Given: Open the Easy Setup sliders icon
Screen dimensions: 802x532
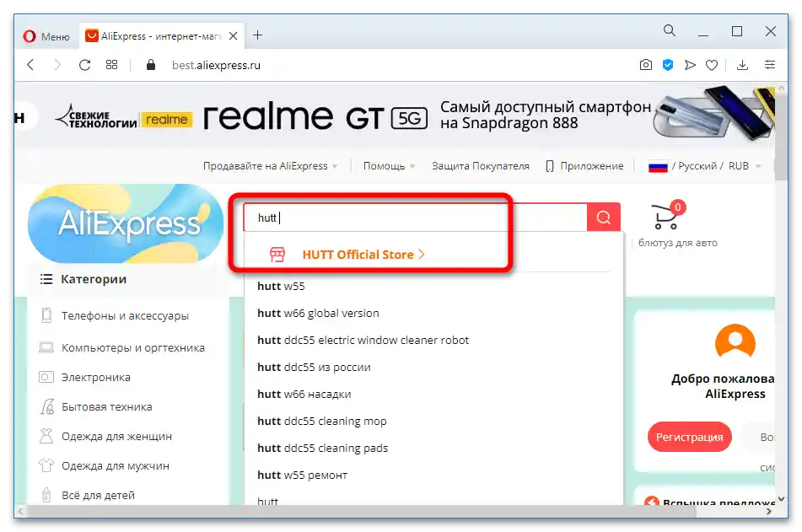Looking at the screenshot, I should pyautogui.click(x=769, y=65).
